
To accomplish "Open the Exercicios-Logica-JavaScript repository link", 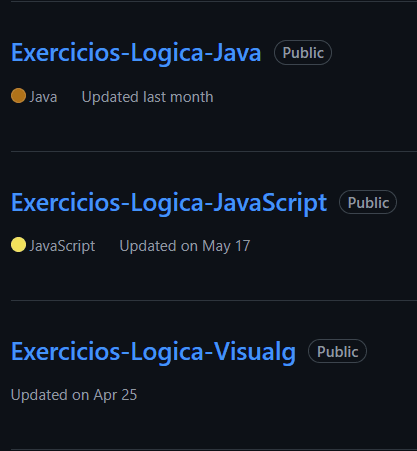I will pos(169,203).
